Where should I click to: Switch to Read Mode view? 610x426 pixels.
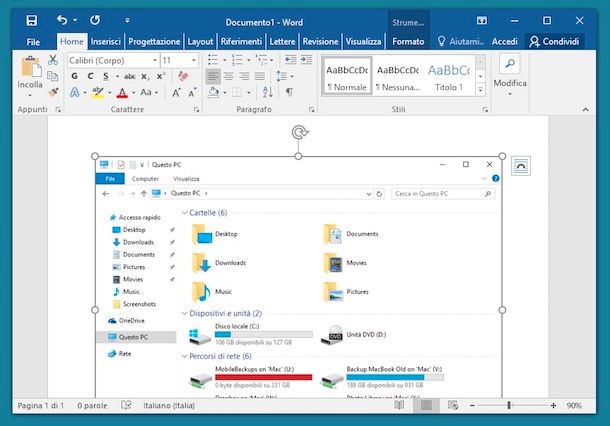(x=399, y=405)
